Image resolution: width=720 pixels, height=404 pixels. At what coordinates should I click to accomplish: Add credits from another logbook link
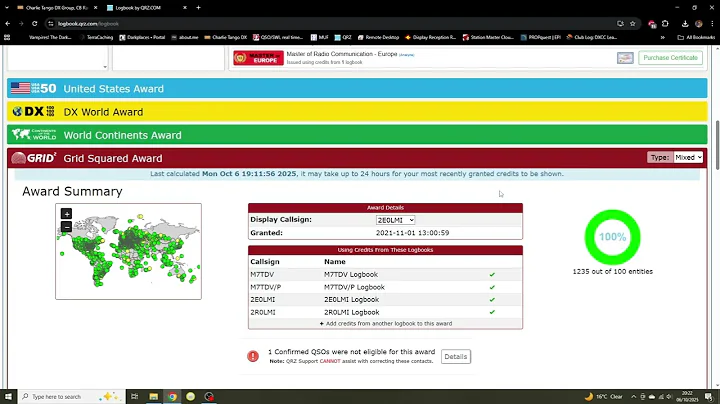386,324
